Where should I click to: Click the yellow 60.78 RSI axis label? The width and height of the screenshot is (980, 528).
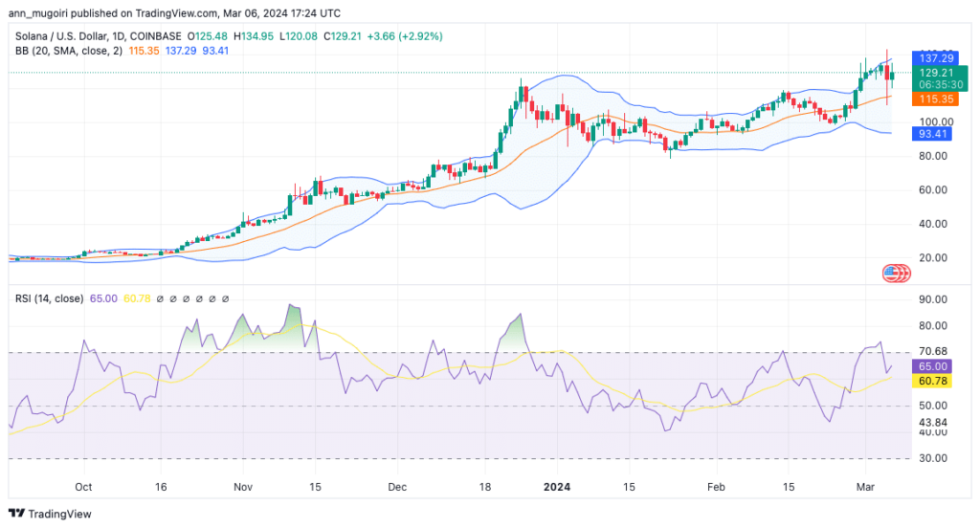pos(934,382)
